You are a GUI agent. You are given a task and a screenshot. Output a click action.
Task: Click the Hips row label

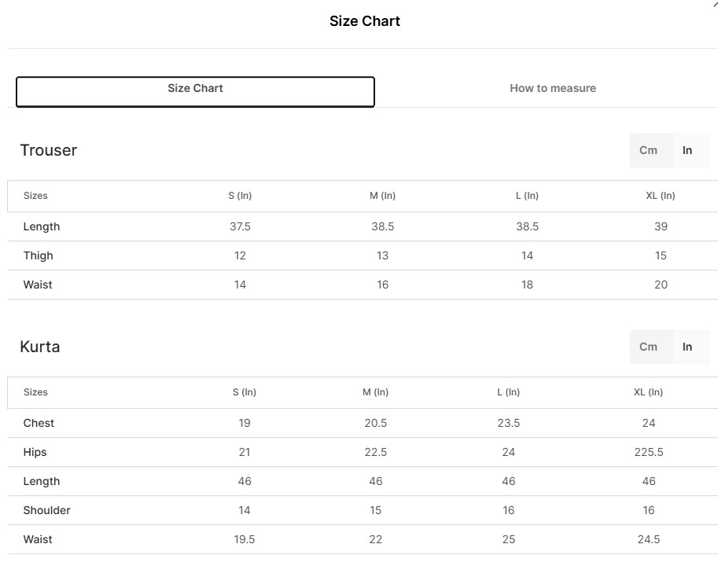35,452
